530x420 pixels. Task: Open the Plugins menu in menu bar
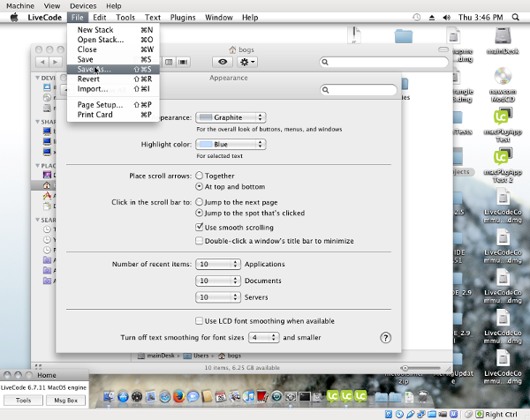pos(184,17)
